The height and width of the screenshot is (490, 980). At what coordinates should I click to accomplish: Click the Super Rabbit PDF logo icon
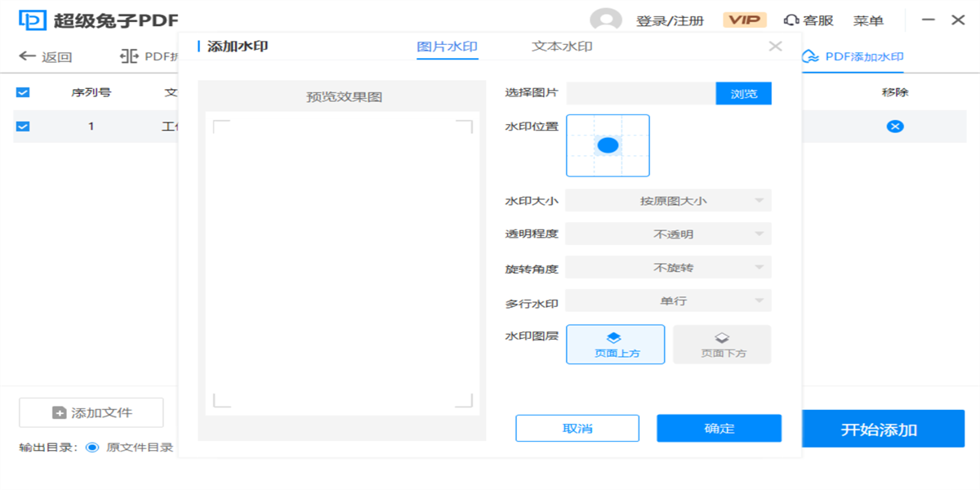click(x=33, y=20)
